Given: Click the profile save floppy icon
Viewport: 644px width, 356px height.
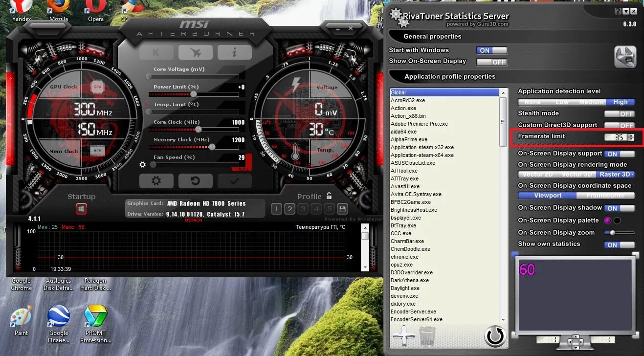Looking at the screenshot, I should pyautogui.click(x=343, y=209).
